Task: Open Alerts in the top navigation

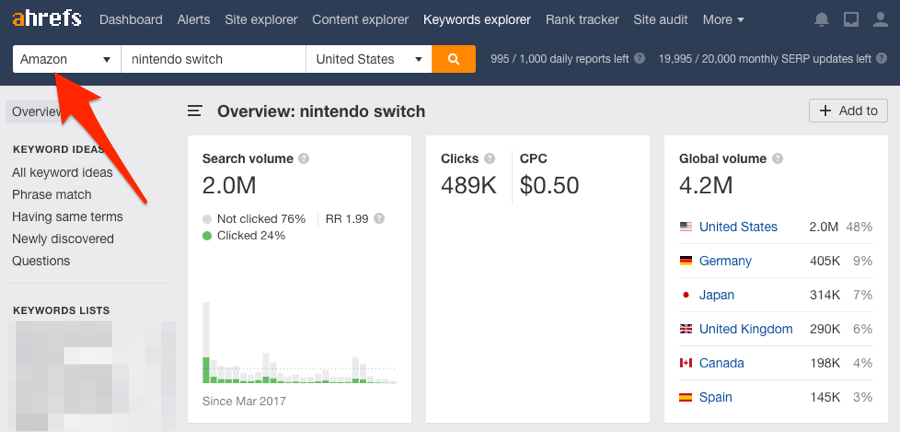Action: 193,20
